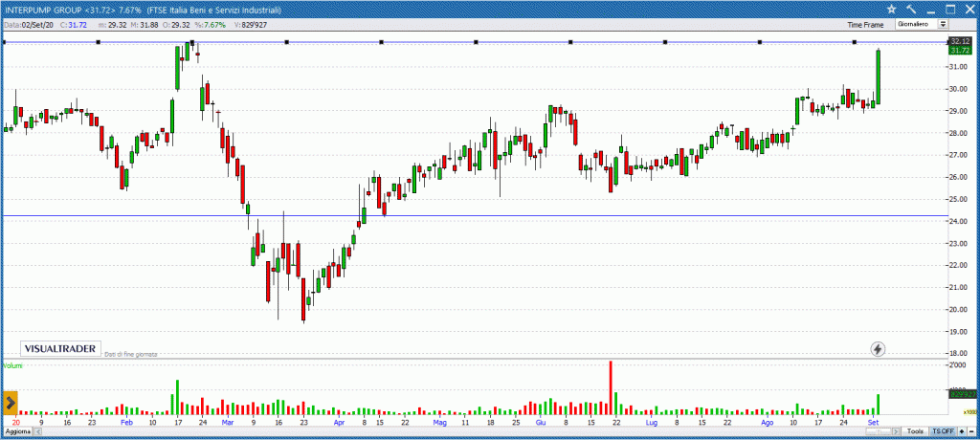Click the 32.12 price line label

tap(959, 41)
